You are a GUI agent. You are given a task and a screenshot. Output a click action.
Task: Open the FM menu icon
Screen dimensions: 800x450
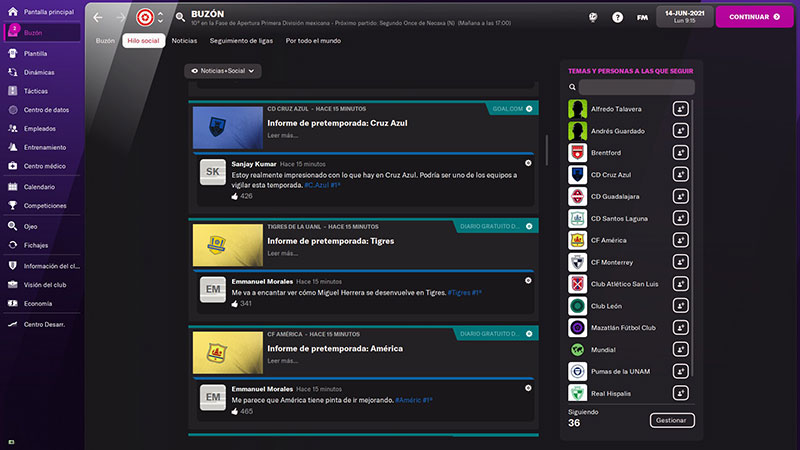(642, 17)
